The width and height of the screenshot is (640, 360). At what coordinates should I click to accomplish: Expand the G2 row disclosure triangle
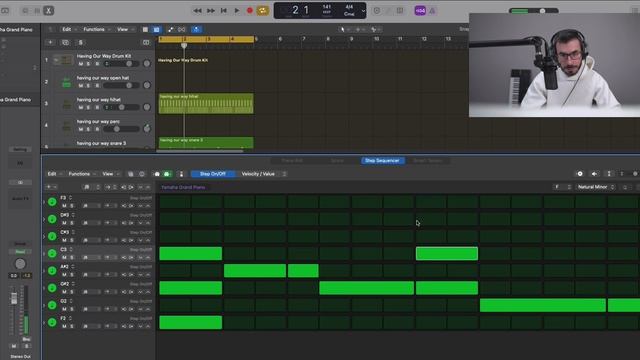(44, 305)
